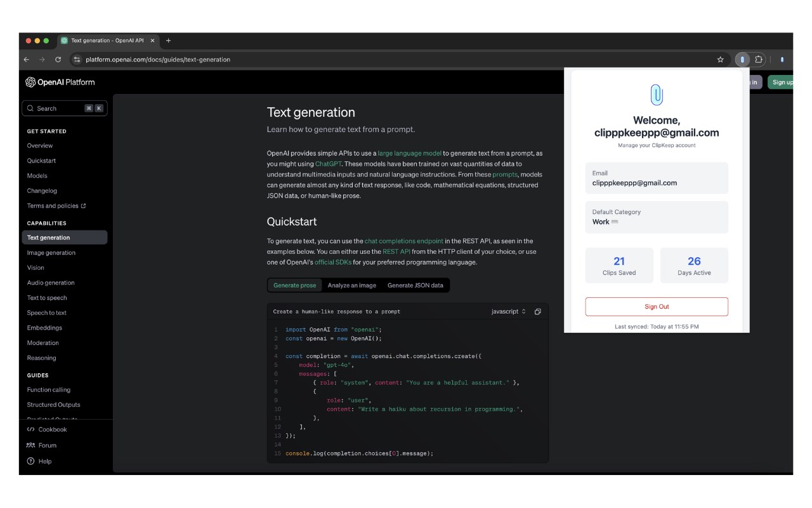Switch to the Generate JSON data tab

click(x=416, y=286)
